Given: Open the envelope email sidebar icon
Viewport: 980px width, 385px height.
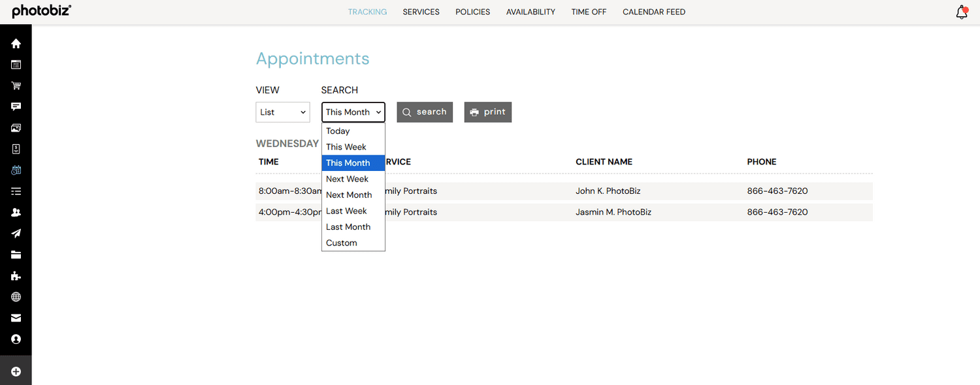Looking at the screenshot, I should (x=16, y=318).
